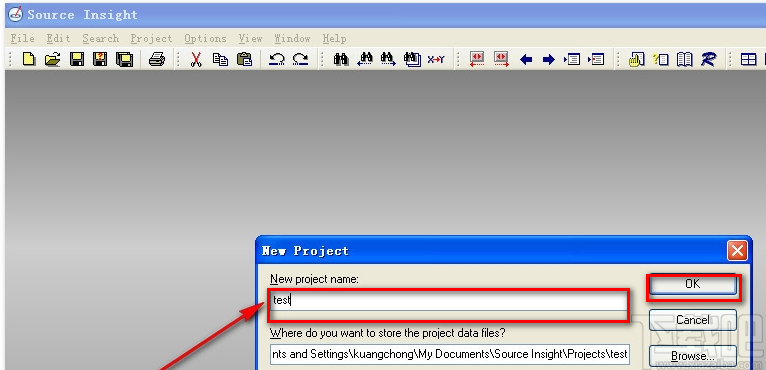Confirm New Project with OK button
The image size is (766, 370).
click(693, 284)
